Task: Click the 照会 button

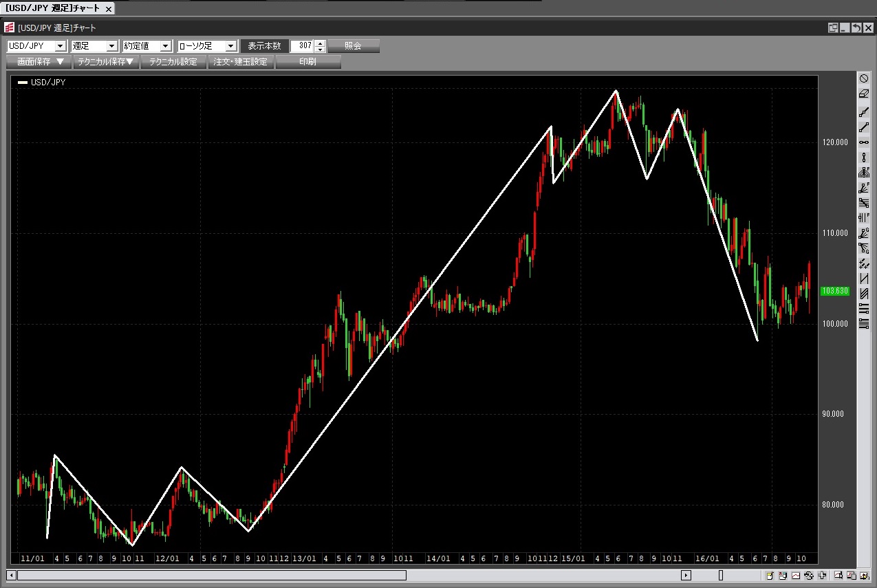Action: click(353, 46)
